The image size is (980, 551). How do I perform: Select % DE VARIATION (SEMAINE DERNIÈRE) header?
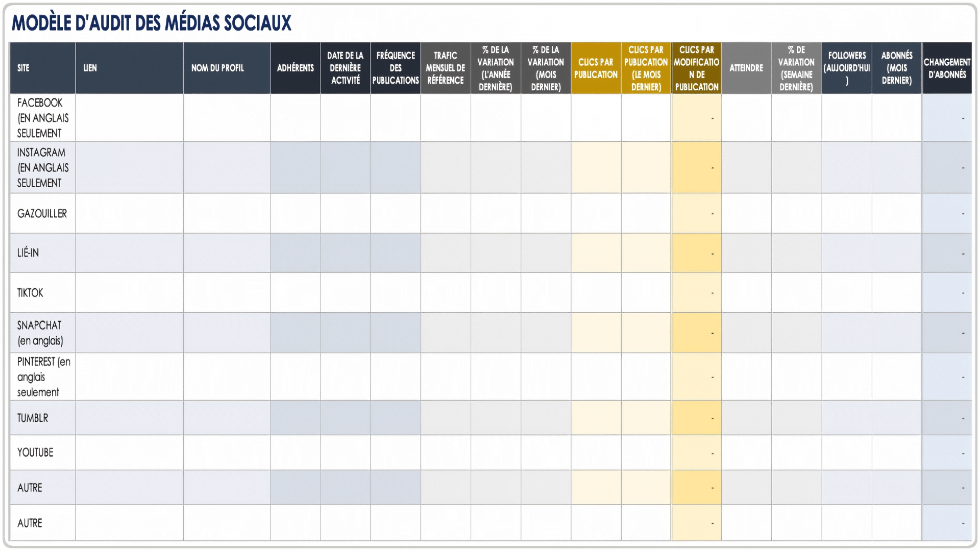click(x=796, y=68)
